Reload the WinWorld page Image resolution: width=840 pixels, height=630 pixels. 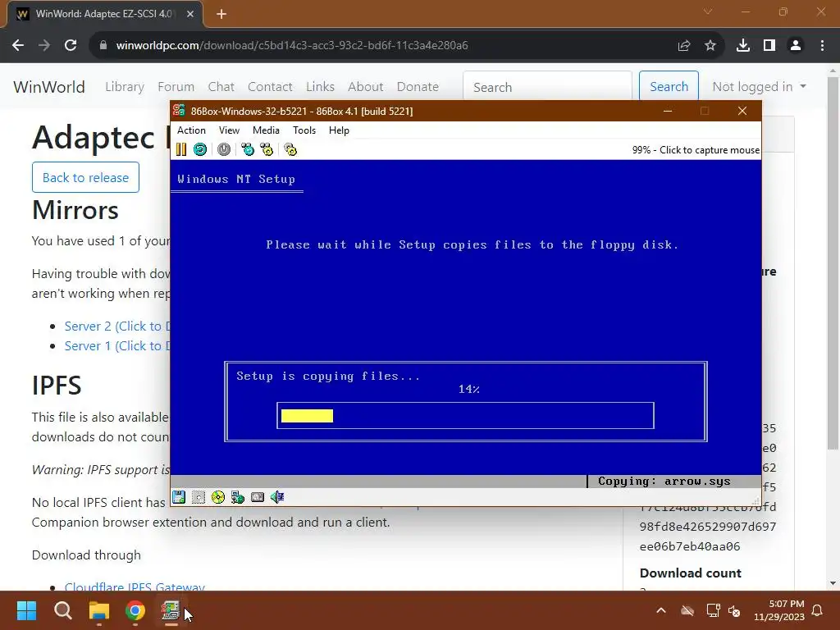tap(71, 46)
